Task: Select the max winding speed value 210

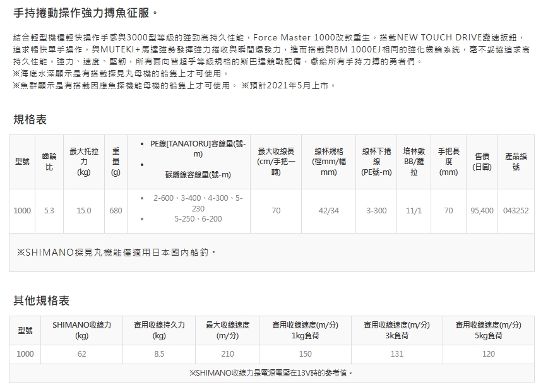Action: click(x=227, y=354)
